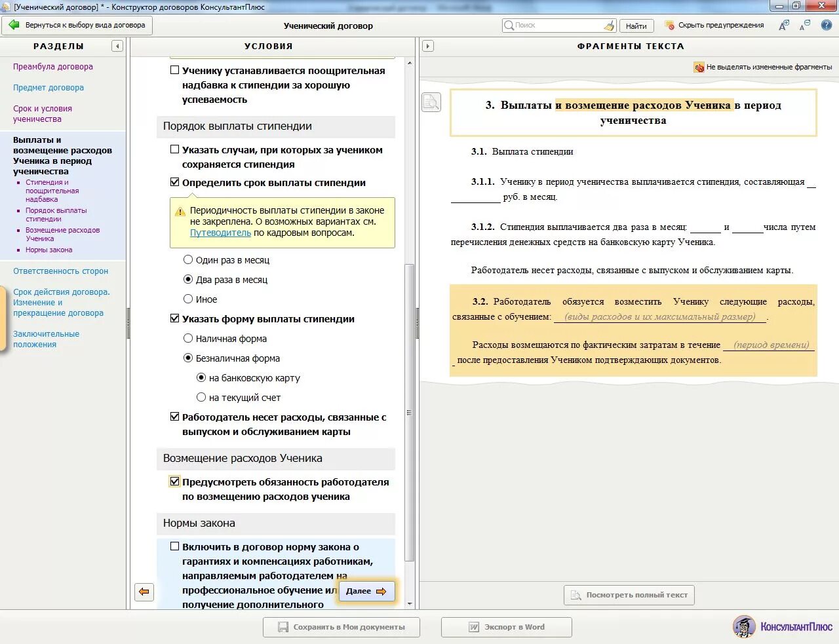Image resolution: width=839 pixels, height=644 pixels.
Task: Click the search magnifier icon
Action: click(509, 25)
